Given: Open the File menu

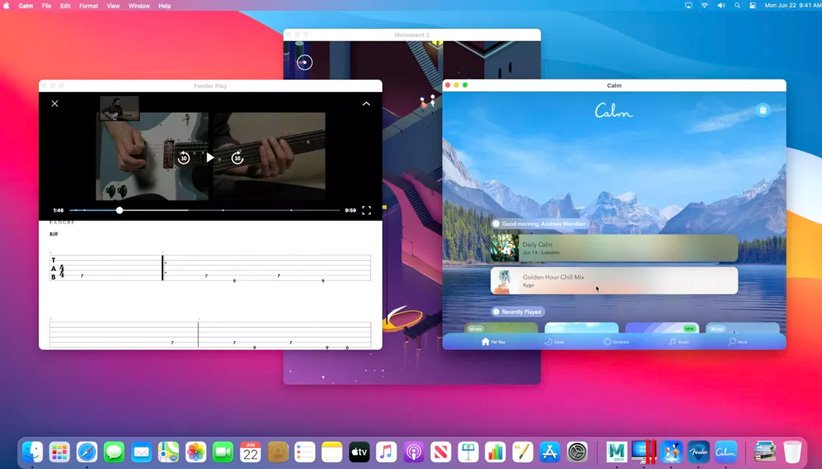Looking at the screenshot, I should [47, 6].
